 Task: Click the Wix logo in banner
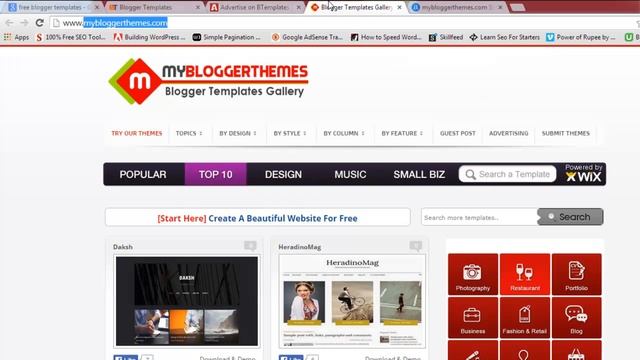584,176
